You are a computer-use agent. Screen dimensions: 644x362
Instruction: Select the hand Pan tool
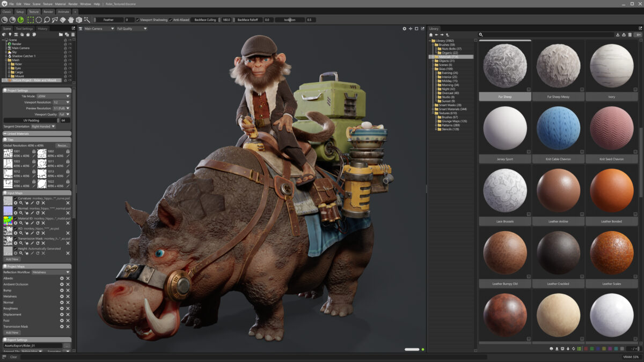70,20
